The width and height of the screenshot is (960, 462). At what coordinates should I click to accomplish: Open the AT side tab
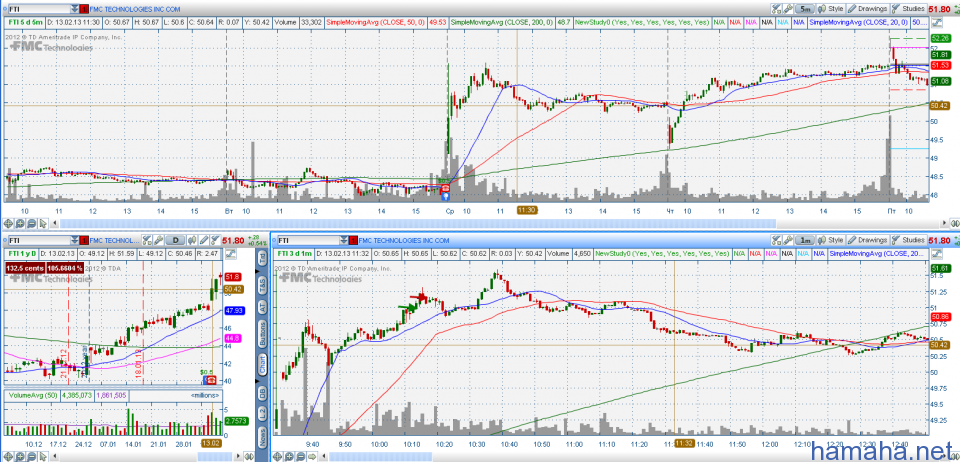pyautogui.click(x=263, y=308)
